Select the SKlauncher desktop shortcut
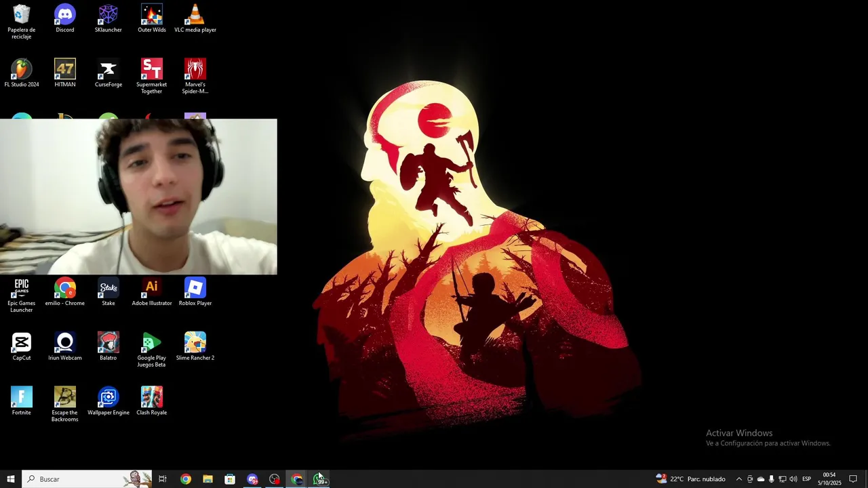This screenshot has height=488, width=868. point(108,18)
